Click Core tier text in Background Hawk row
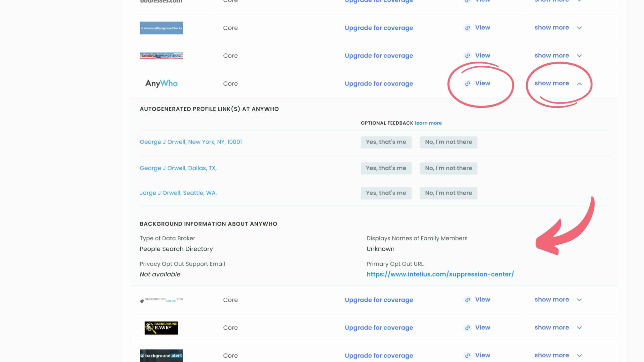The image size is (644, 362). 230,328
